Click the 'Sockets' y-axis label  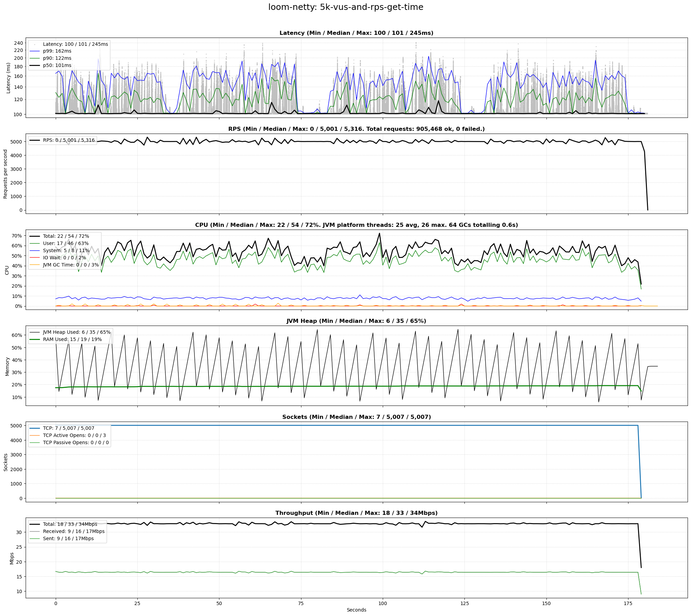5,462
